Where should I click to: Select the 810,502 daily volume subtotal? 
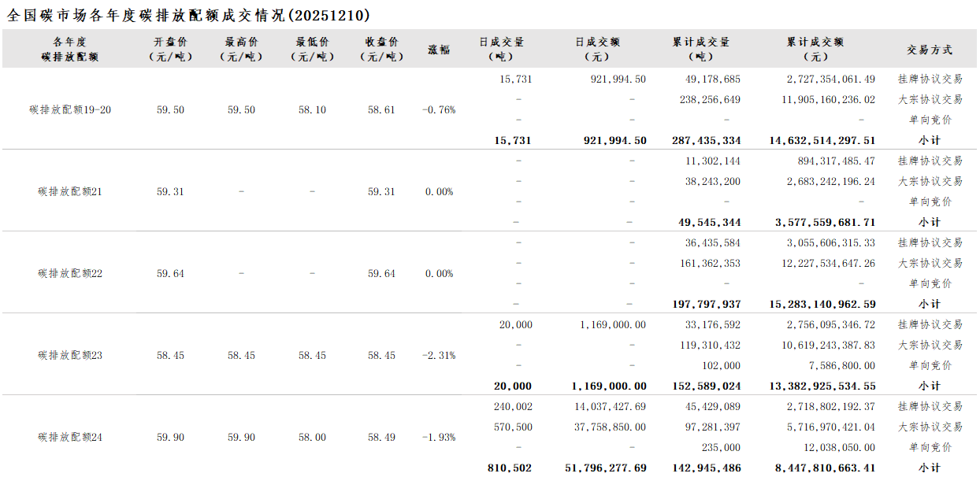point(509,468)
